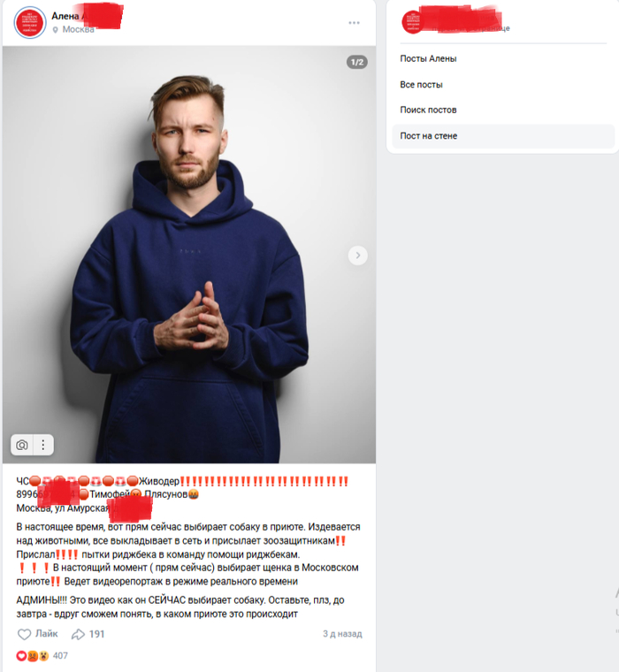This screenshot has height=672, width=619.
Task: Open Поиск постов item
Action: (x=428, y=111)
